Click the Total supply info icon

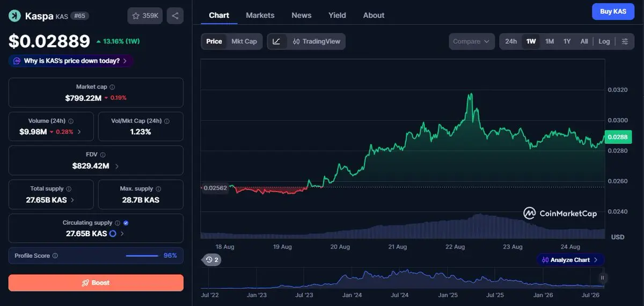click(69, 189)
